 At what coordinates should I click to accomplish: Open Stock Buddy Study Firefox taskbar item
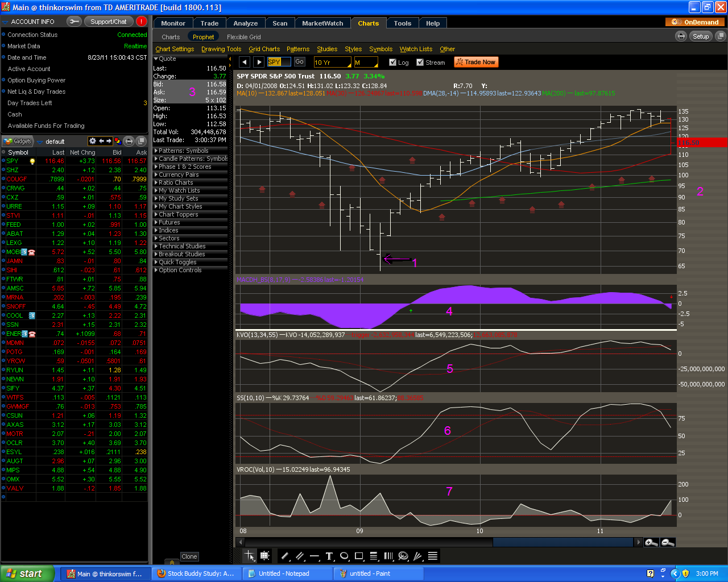[197, 573]
